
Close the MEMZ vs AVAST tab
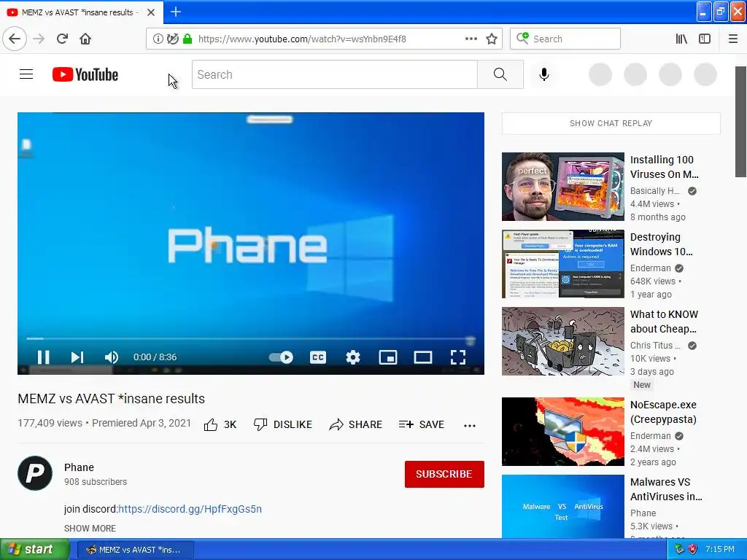coord(151,12)
